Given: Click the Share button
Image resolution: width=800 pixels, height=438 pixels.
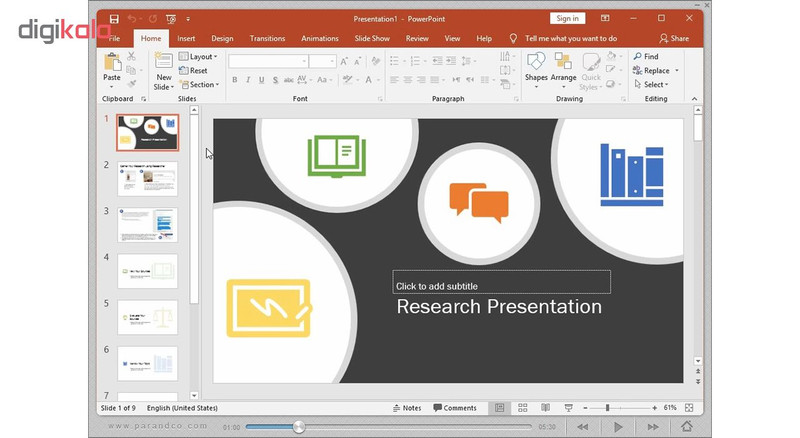Looking at the screenshot, I should point(674,38).
